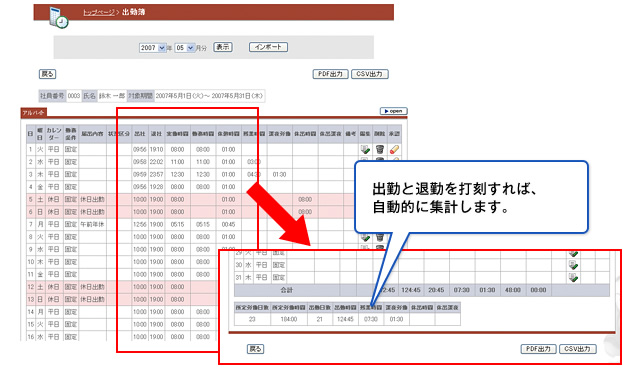Open the edit icon for day 8 row
The image size is (623, 370).
pos(365,237)
